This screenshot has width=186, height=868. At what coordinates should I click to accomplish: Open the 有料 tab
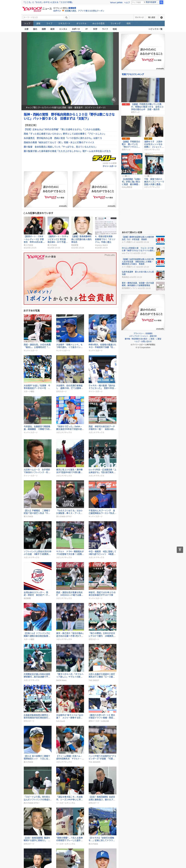pyautogui.click(x=128, y=23)
